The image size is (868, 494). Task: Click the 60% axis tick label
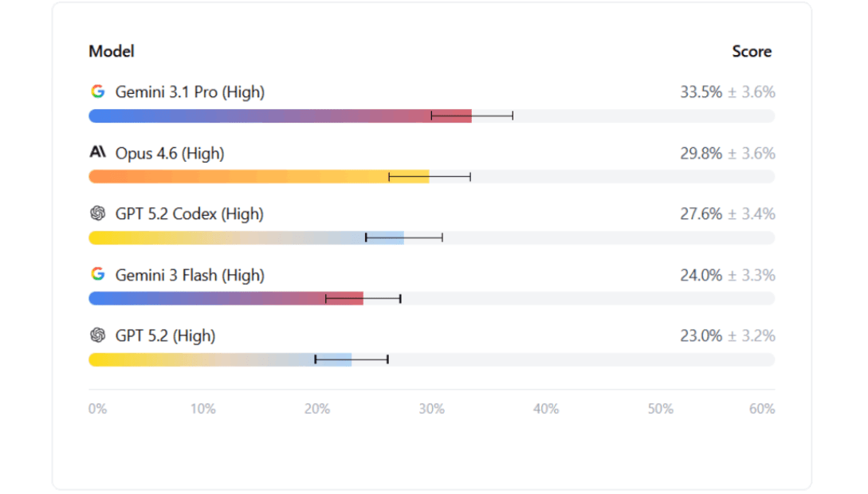762,409
